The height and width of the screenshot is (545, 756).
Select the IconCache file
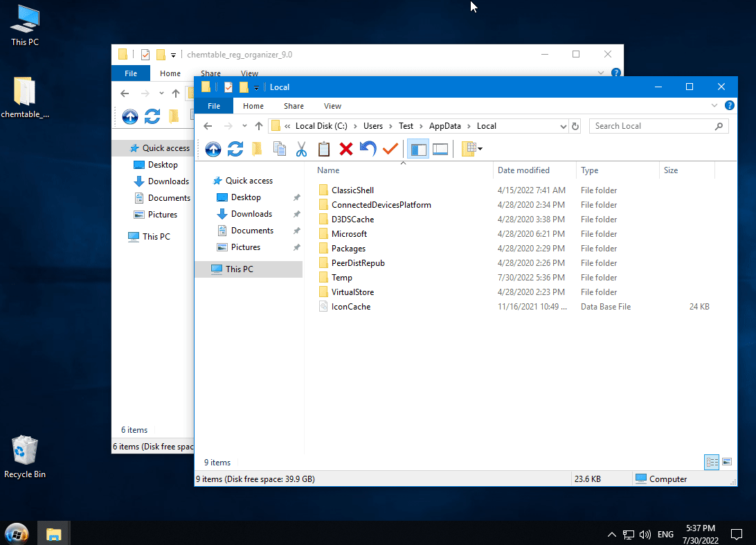point(350,307)
